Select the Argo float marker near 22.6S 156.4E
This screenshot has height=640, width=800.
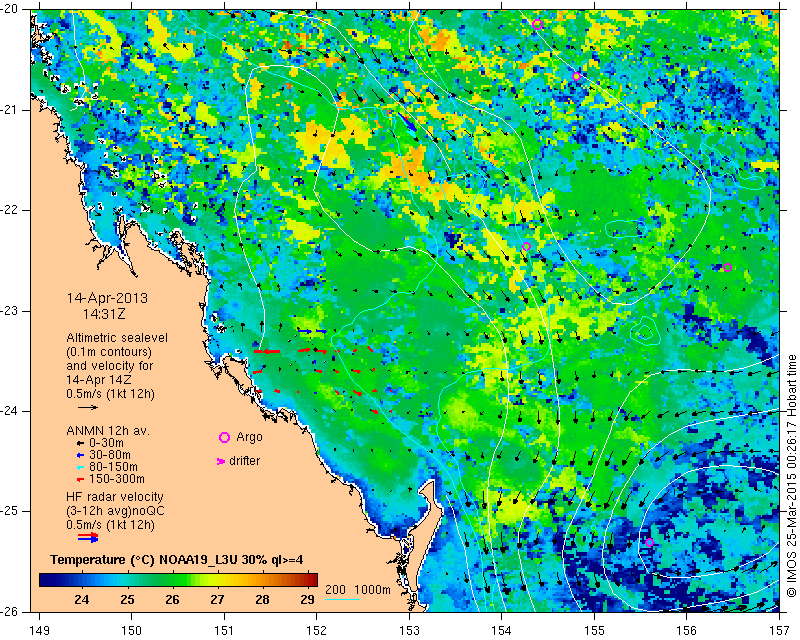(x=728, y=267)
